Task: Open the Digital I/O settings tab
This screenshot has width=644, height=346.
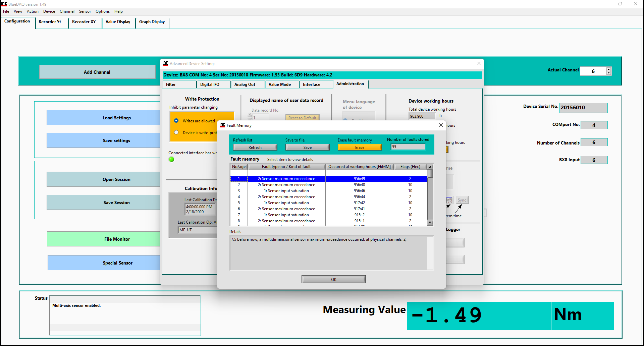Action: point(210,84)
